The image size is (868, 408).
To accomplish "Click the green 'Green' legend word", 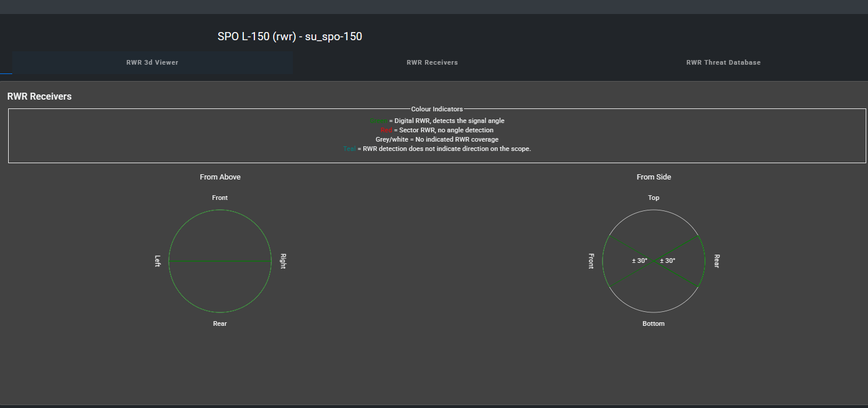I will (378, 121).
